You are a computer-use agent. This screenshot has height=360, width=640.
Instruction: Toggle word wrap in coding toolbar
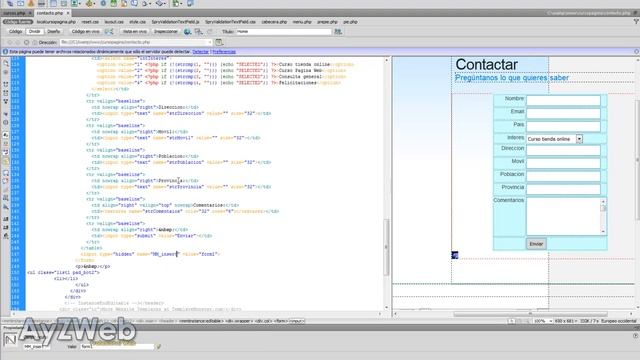click(6, 152)
